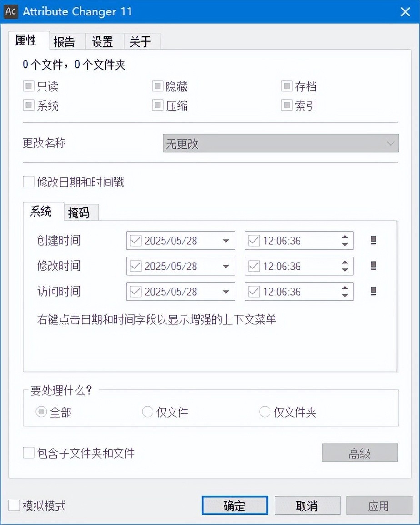Click the icon beside the 访问时间 time field
420x525 pixels.
(374, 291)
